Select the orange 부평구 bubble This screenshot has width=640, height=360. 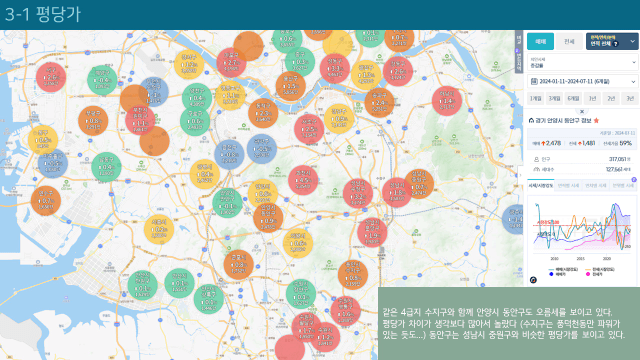coord(93,121)
